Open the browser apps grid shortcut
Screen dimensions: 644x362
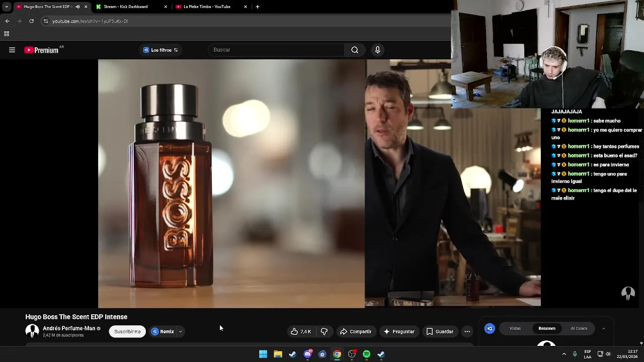tap(7, 34)
